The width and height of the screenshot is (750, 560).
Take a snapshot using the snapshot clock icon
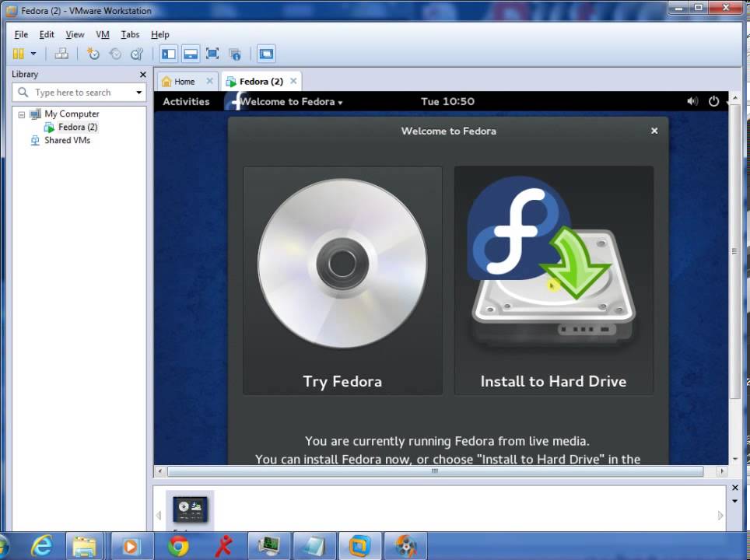coord(93,54)
